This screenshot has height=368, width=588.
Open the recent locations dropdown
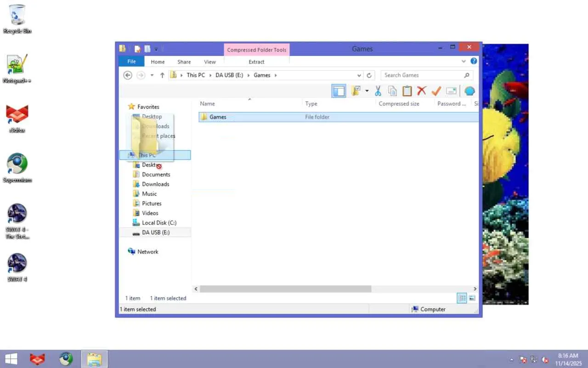[x=152, y=75]
